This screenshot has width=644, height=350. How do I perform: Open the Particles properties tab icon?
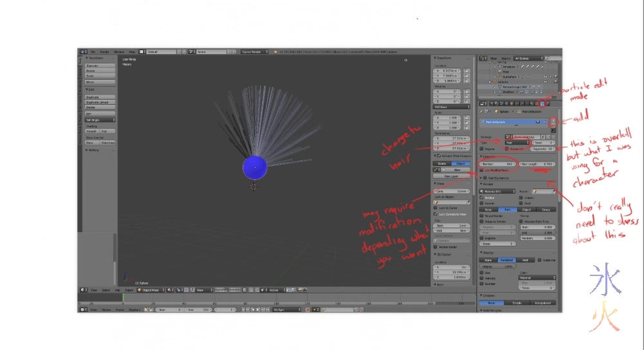542,103
